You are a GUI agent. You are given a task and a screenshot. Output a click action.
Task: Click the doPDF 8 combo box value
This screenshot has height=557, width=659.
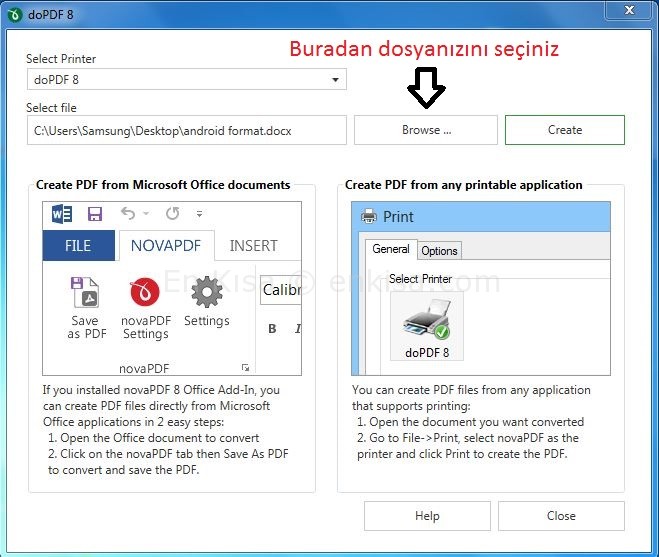[56, 79]
